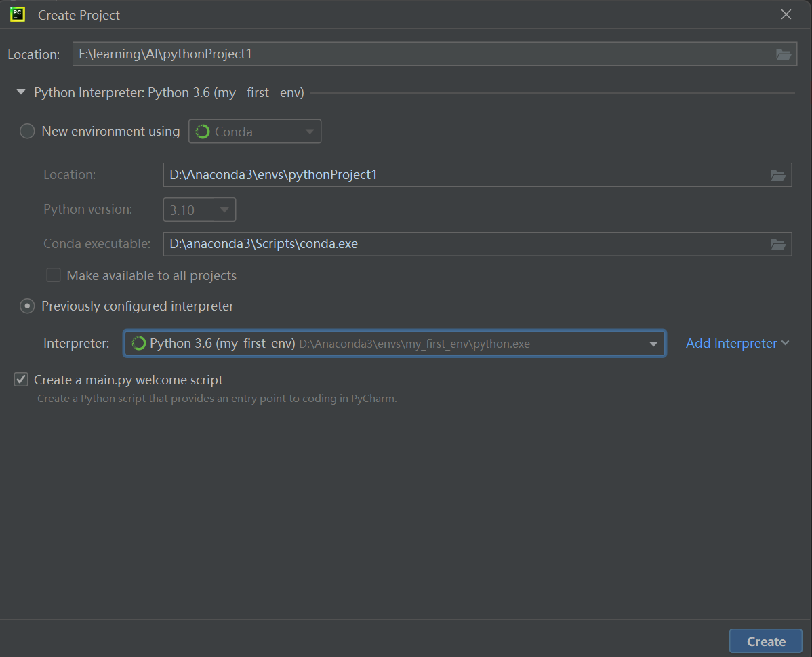This screenshot has height=657, width=812.
Task: Click the Conda icon in environment dropdown
Action: pos(203,132)
